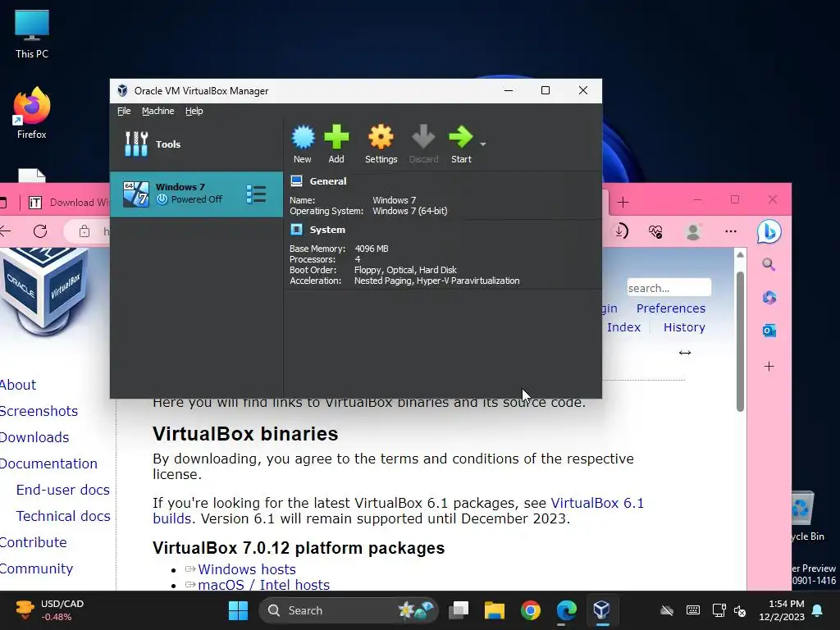Viewport: 840px width, 630px height.
Task: Open the Windows hosts download link
Action: point(246,569)
